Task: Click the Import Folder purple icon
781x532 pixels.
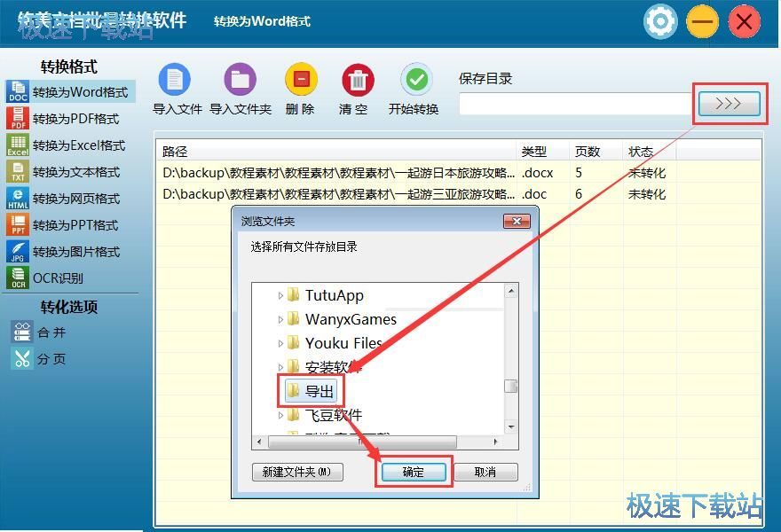Action: pos(241,79)
